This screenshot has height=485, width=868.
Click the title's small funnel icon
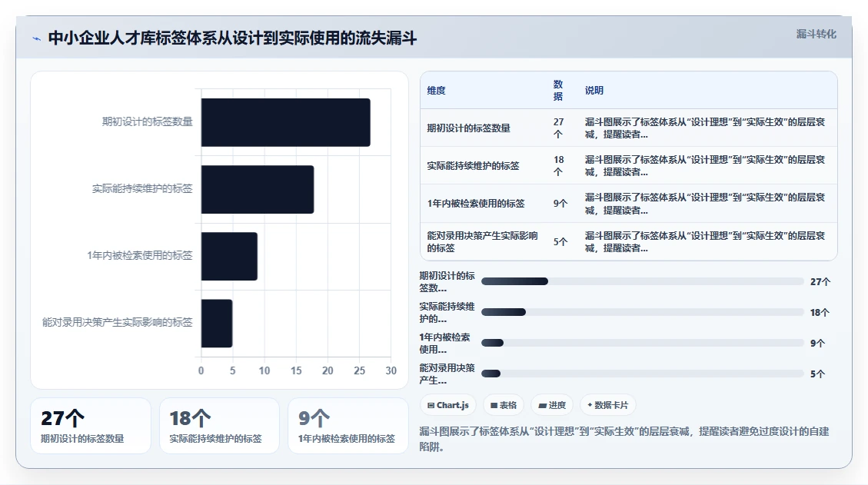pos(37,38)
